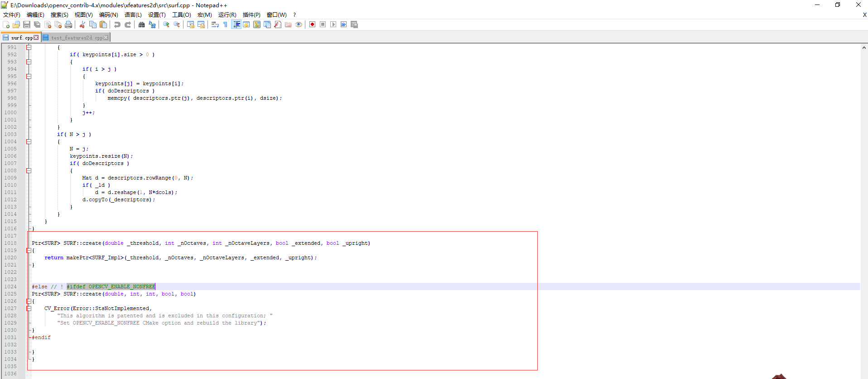The width and height of the screenshot is (868, 379).
Task: Toggle synchronized vertical scrolling
Action: pyautogui.click(x=191, y=24)
